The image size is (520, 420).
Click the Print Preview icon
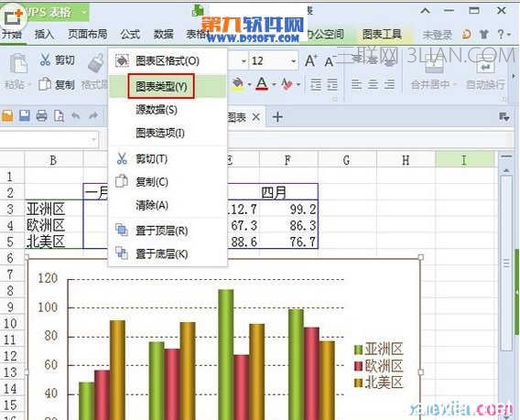[x=59, y=116]
